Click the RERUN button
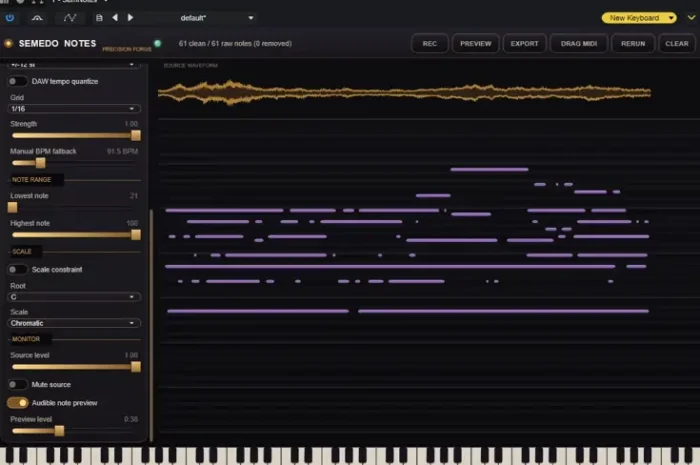The height and width of the screenshot is (465, 700). [633, 44]
